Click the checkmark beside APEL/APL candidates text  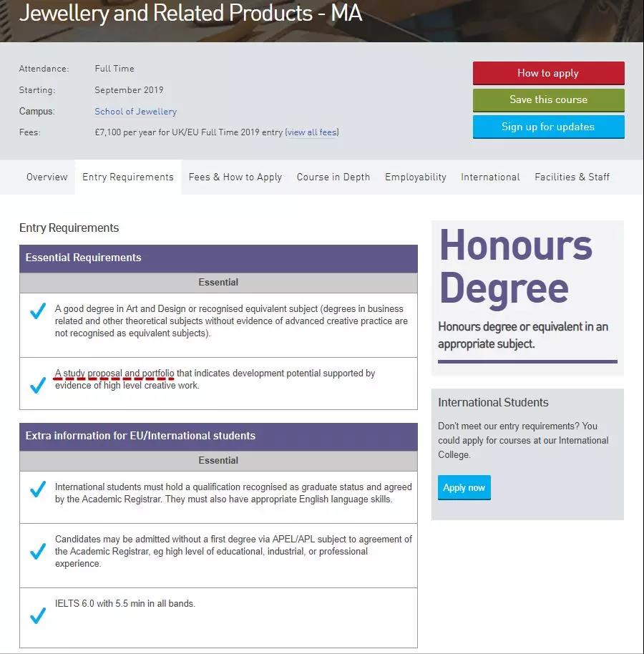(x=38, y=551)
